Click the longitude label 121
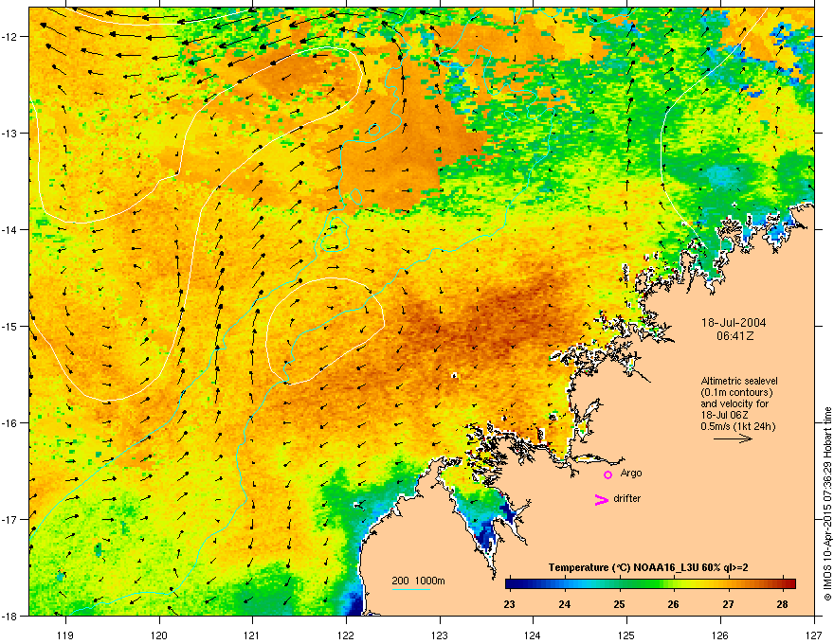834x644 pixels. click(x=252, y=635)
